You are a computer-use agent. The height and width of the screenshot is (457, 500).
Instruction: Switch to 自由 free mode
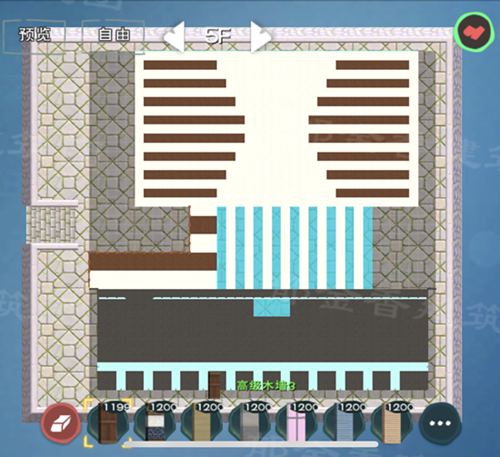coord(114,34)
